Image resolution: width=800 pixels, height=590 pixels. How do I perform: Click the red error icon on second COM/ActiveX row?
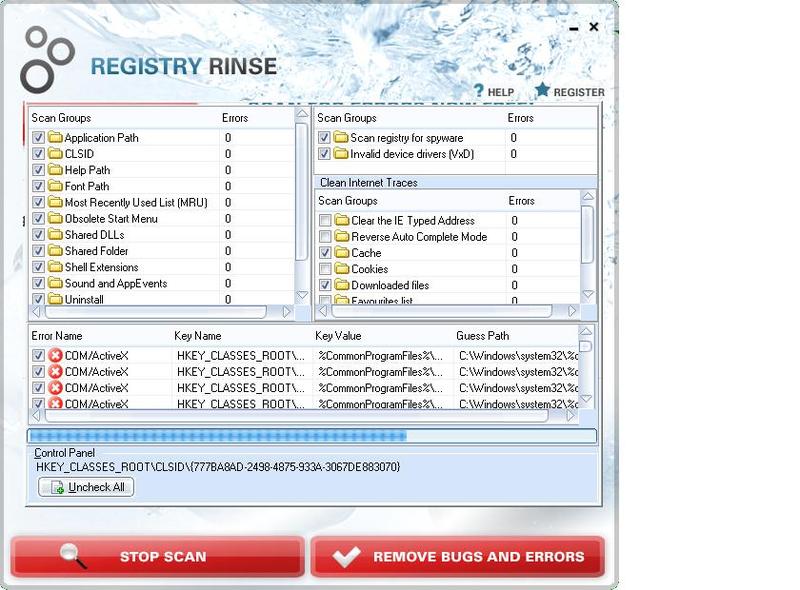coord(55,372)
